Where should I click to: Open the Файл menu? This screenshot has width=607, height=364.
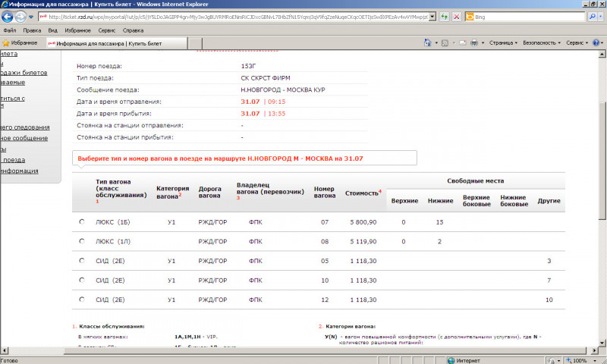(10, 30)
